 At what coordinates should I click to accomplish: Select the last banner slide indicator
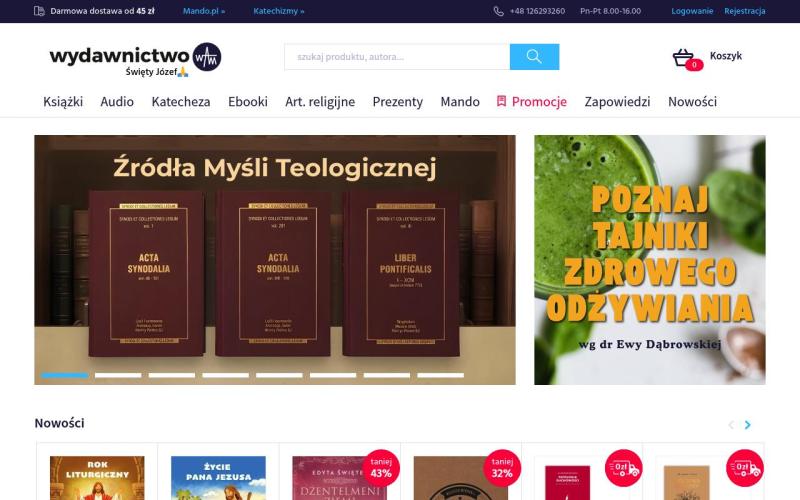(440, 375)
